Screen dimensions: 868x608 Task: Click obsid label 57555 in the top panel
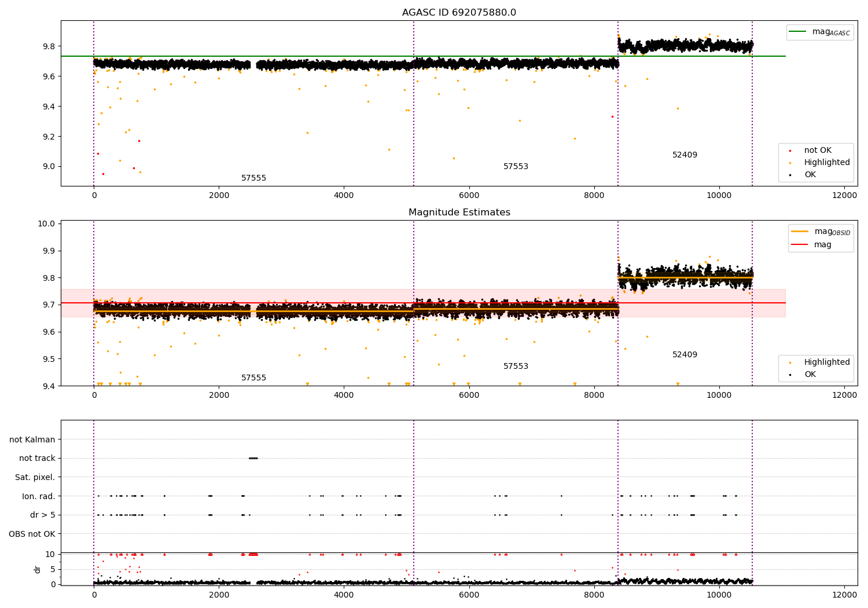click(x=253, y=178)
